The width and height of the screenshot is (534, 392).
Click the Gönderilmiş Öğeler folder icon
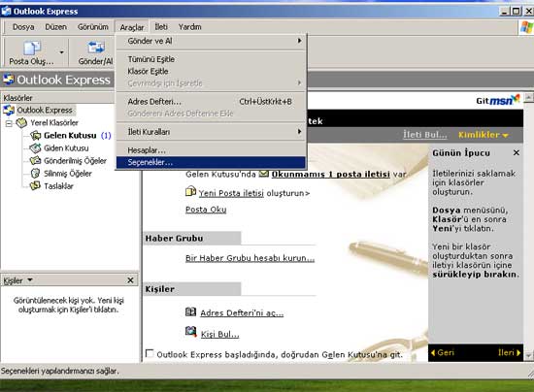[35, 160]
